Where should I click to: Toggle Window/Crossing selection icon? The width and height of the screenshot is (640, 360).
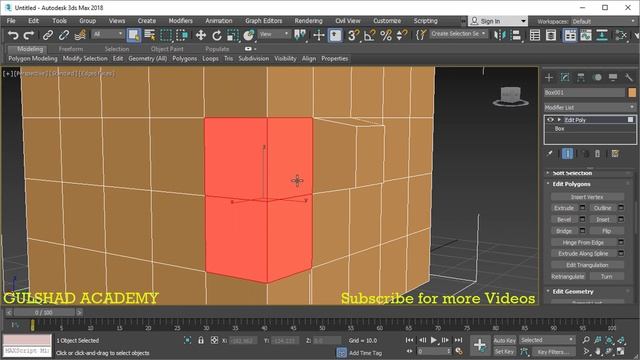(x=182, y=35)
